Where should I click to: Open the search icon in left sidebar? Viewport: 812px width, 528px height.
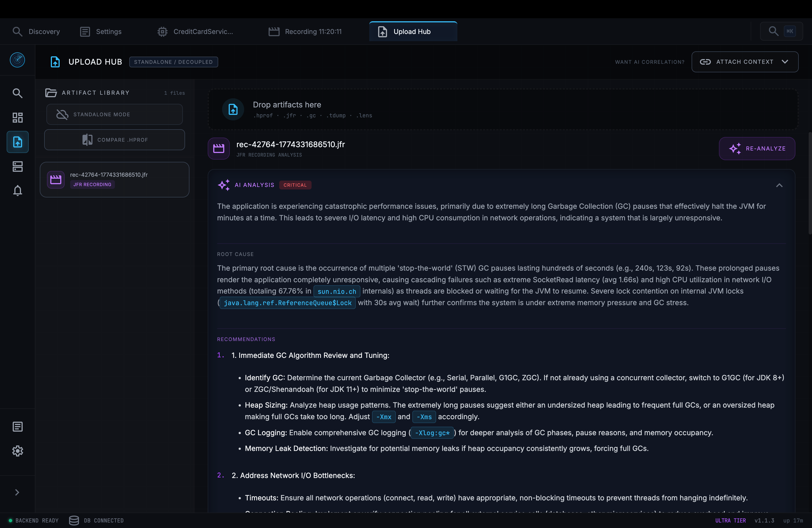pos(17,93)
